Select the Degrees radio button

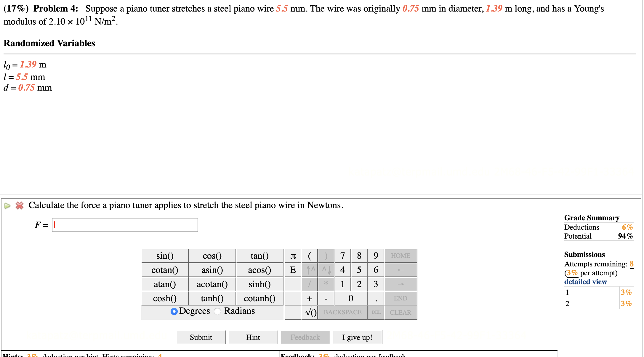[174, 311]
